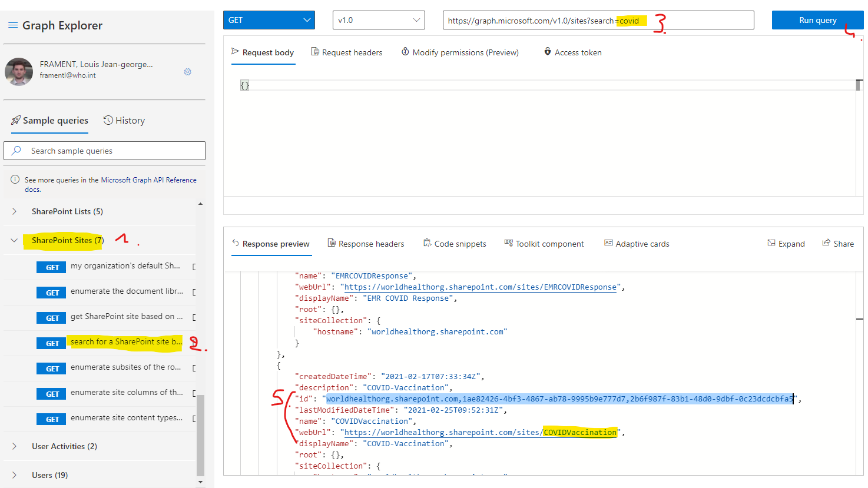Open docs icon for 'enumerate subsites' query
The height and width of the screenshot is (488, 868).
point(194,368)
